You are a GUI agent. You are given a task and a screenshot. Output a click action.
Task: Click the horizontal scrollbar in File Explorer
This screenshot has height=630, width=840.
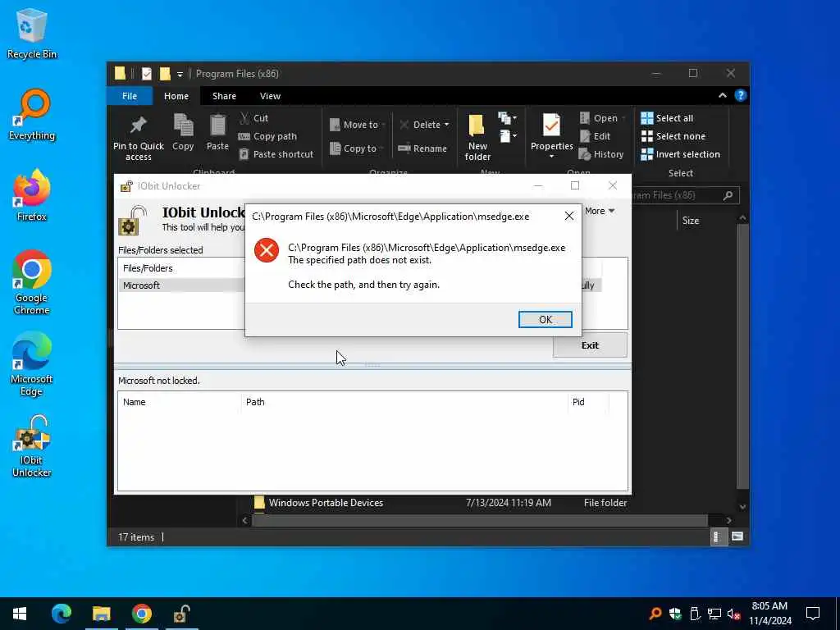pyautogui.click(x=479, y=520)
